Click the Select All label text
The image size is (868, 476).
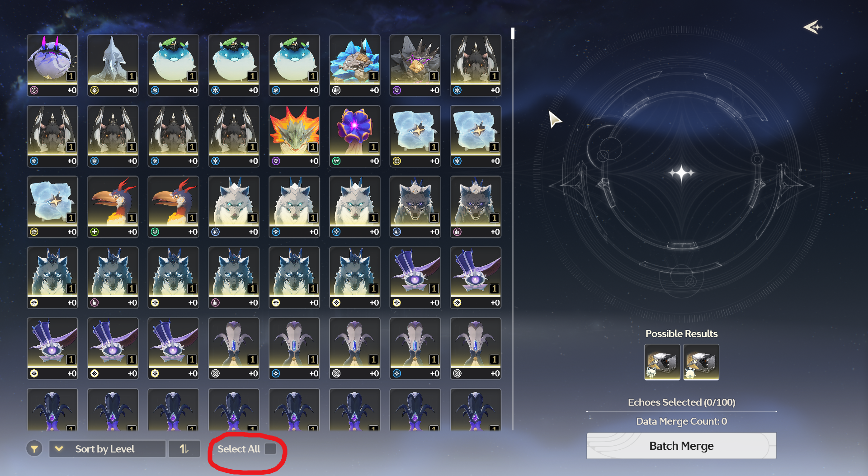(239, 449)
